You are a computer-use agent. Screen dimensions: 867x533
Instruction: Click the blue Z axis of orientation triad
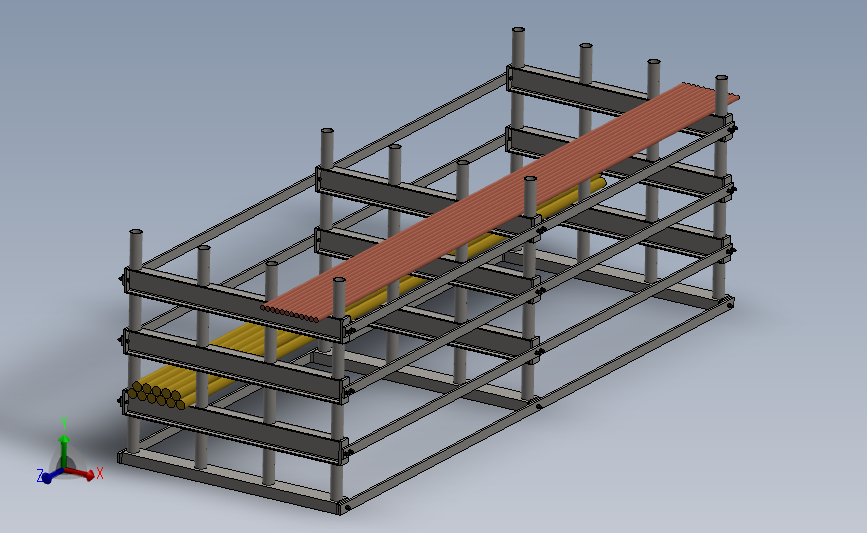tap(53, 476)
